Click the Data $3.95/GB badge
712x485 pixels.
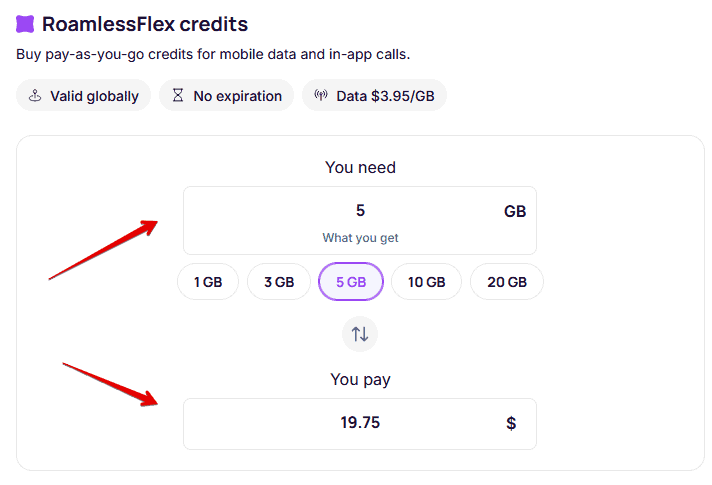tap(374, 96)
